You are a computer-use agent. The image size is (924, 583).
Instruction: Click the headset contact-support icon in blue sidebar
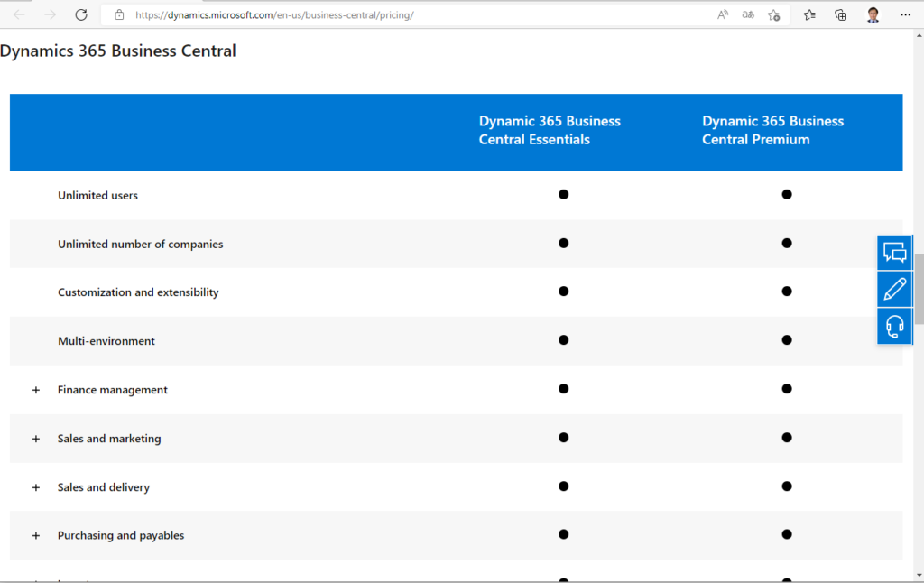(x=894, y=326)
